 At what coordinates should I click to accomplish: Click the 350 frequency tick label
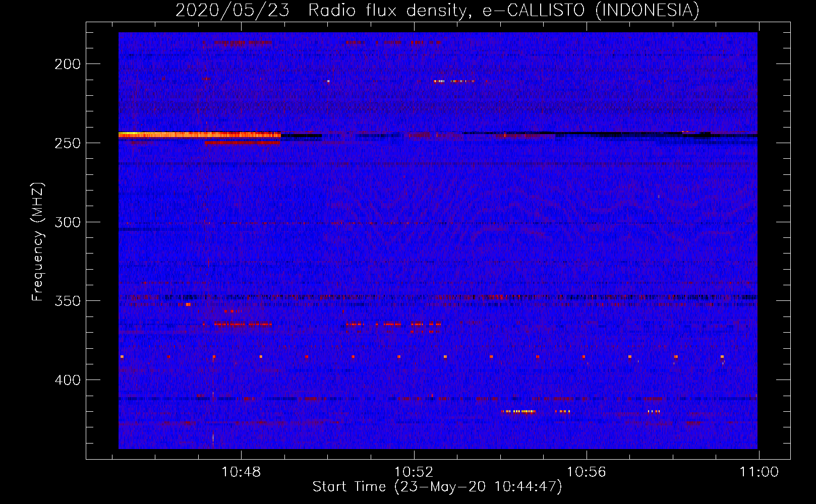[x=68, y=301]
